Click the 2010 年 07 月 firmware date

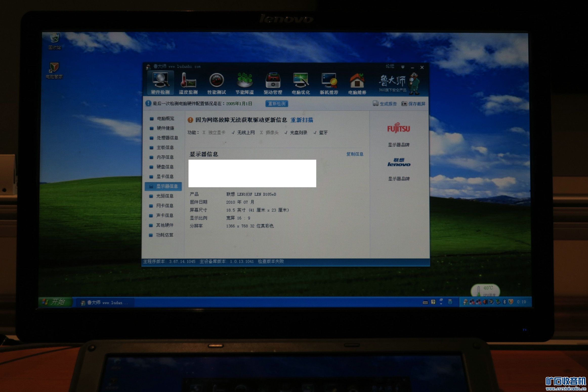240,202
